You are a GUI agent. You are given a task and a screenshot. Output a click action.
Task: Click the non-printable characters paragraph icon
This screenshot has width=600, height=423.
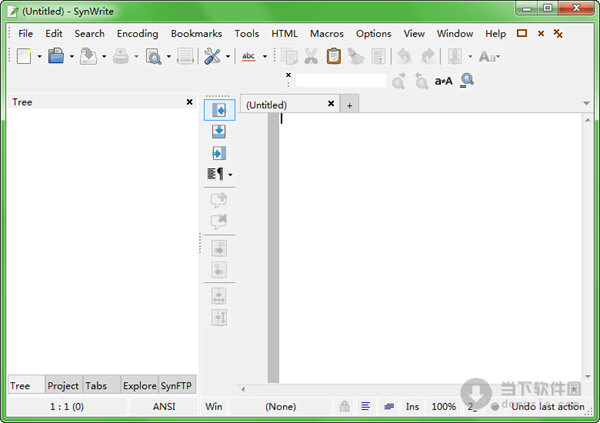point(215,174)
